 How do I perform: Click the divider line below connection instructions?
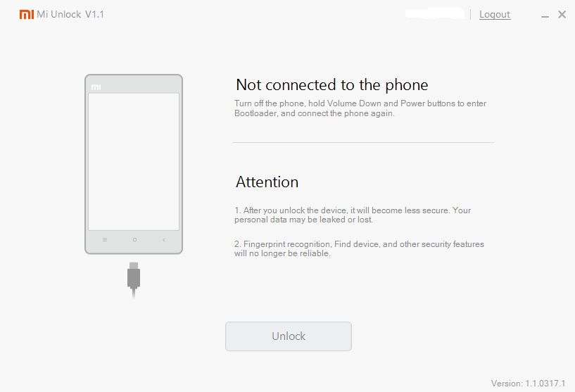pyautogui.click(x=363, y=142)
